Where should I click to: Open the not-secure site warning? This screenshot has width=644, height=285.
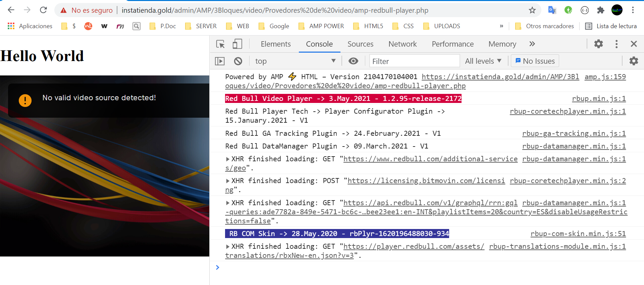87,10
